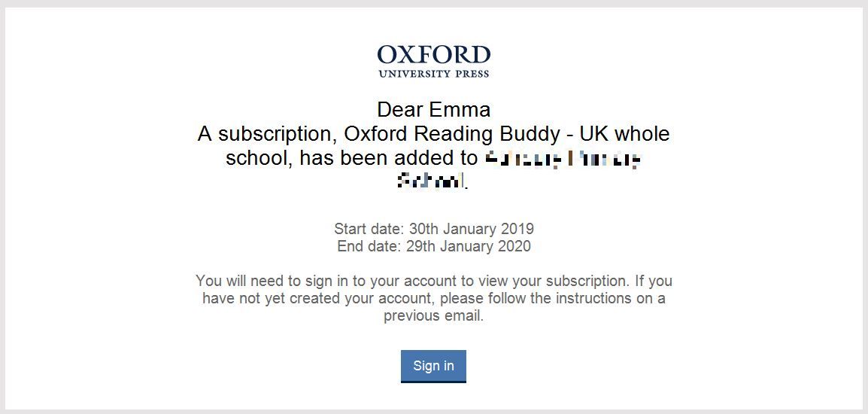Click the 29th January 2020 date

[469, 246]
